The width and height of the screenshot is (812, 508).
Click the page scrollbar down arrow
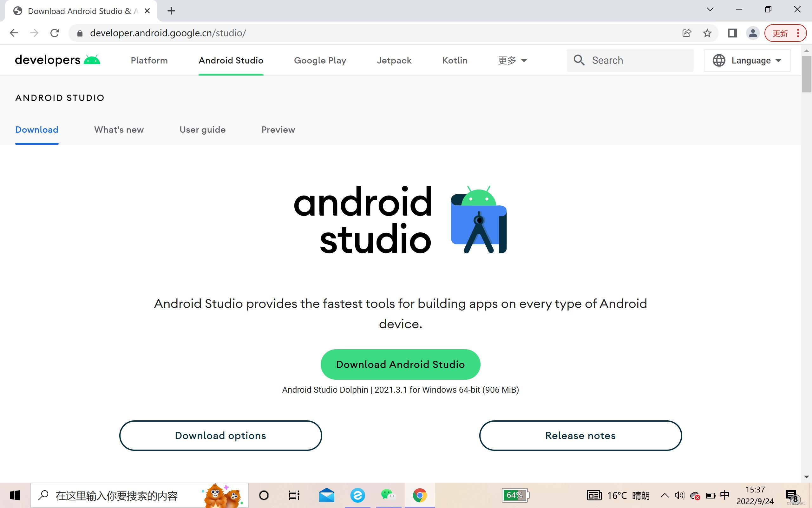806,477
